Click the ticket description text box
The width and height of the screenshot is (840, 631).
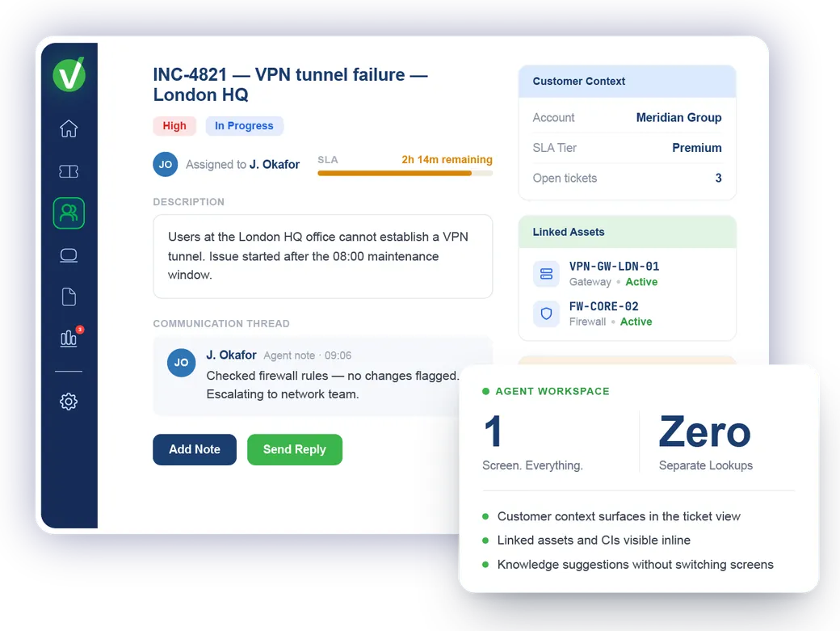click(323, 256)
